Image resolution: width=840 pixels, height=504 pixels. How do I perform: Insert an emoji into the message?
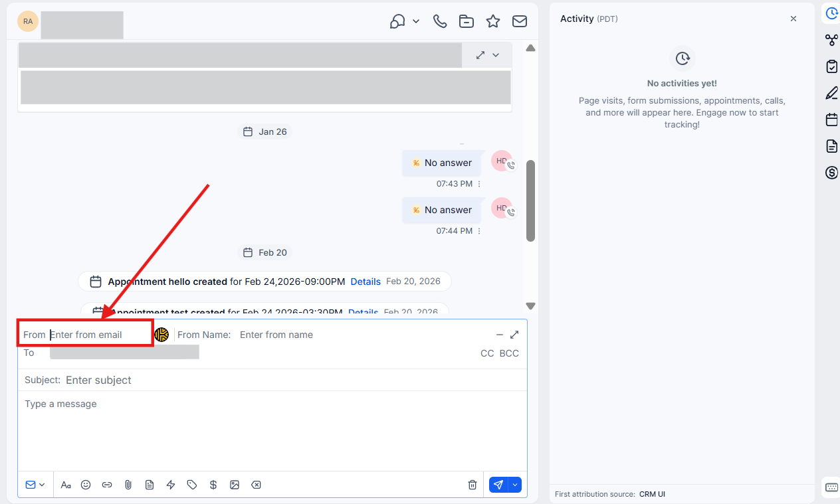[86, 485]
